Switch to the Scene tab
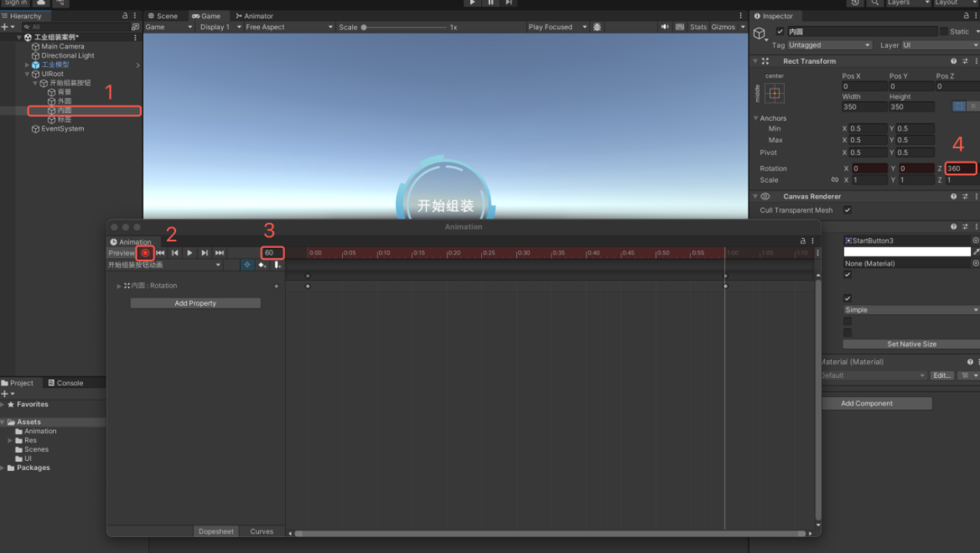This screenshot has height=553, width=980. click(162, 16)
